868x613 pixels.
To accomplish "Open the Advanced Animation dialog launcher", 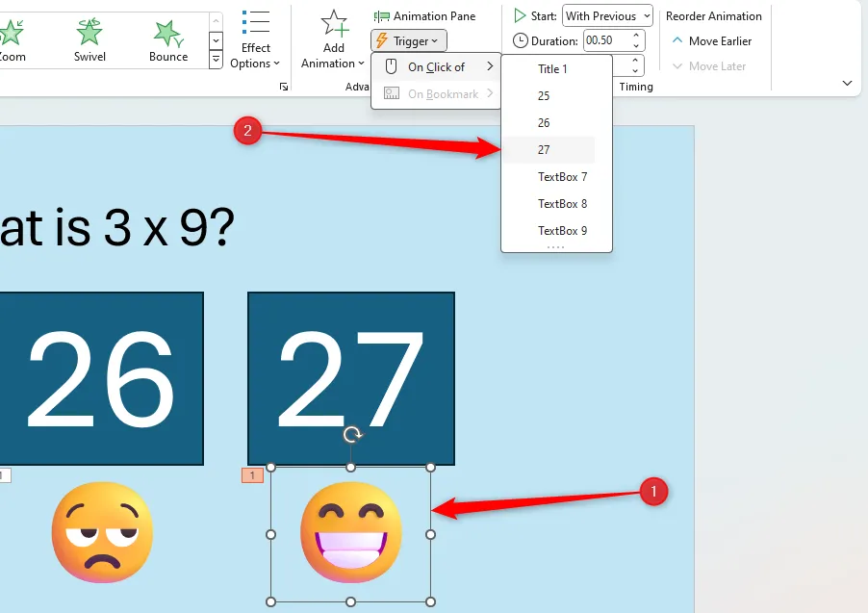I will (x=283, y=87).
